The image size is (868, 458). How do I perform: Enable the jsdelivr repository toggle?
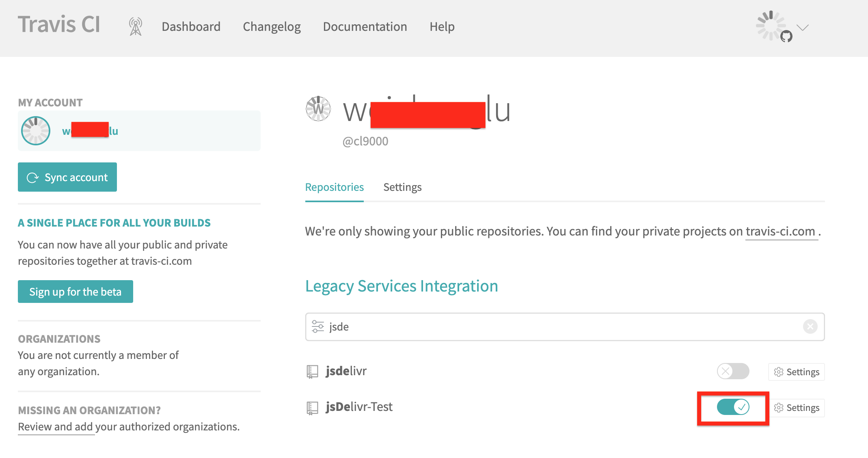click(x=733, y=371)
